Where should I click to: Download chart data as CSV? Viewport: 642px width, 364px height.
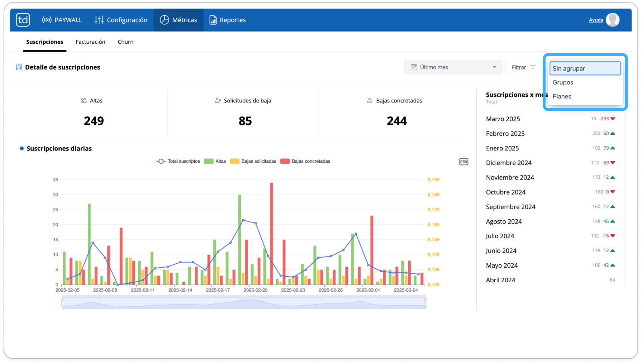(x=463, y=162)
